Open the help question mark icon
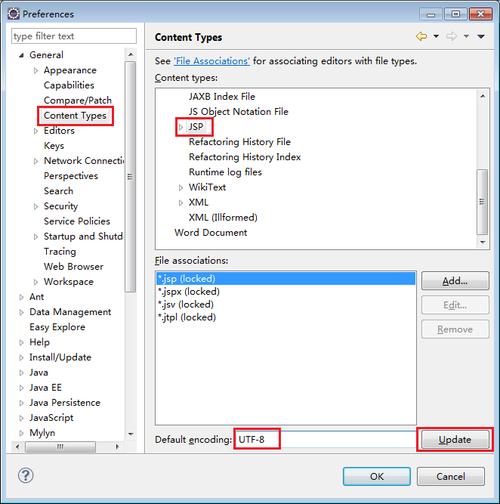The height and width of the screenshot is (504, 500). [26, 475]
